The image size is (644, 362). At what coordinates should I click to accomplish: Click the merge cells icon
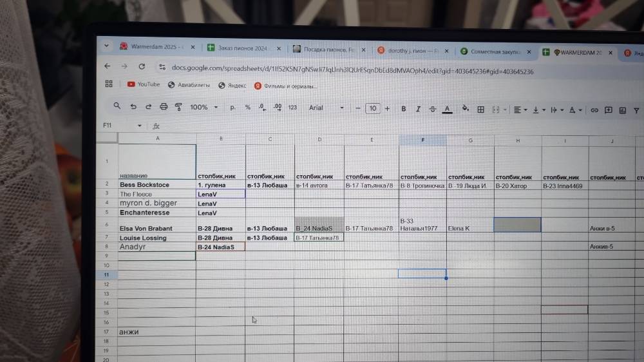[x=496, y=110]
